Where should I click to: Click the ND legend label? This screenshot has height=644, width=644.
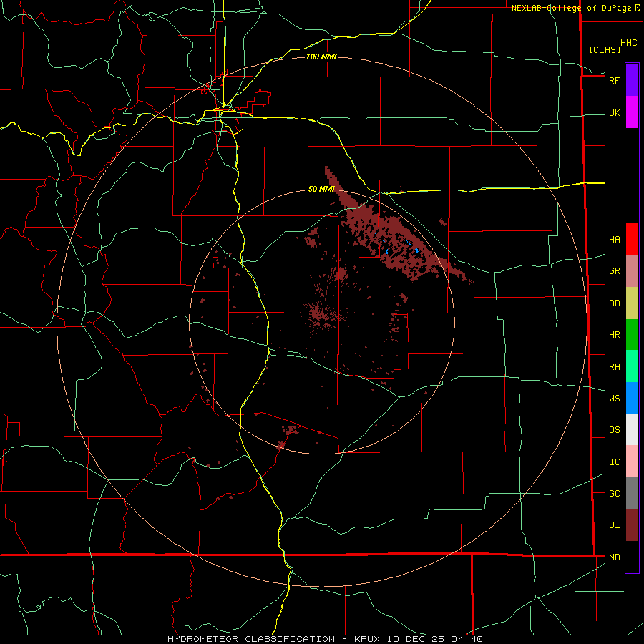(x=614, y=557)
